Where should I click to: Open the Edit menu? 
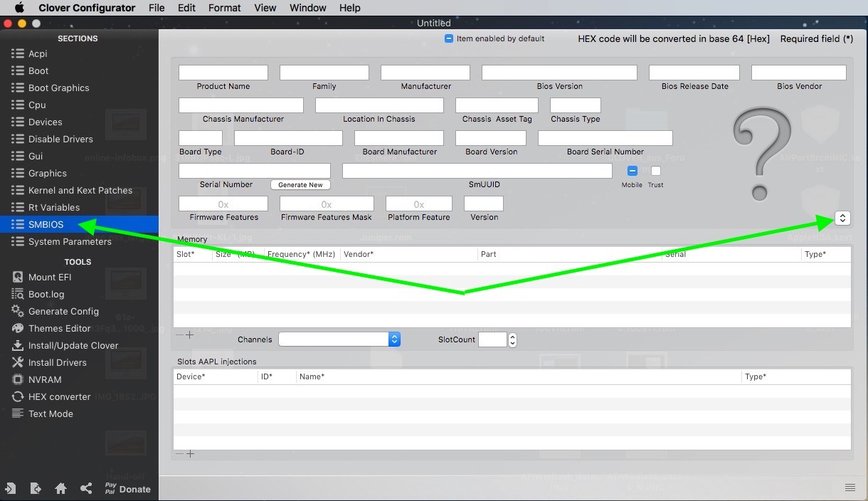[x=186, y=8]
